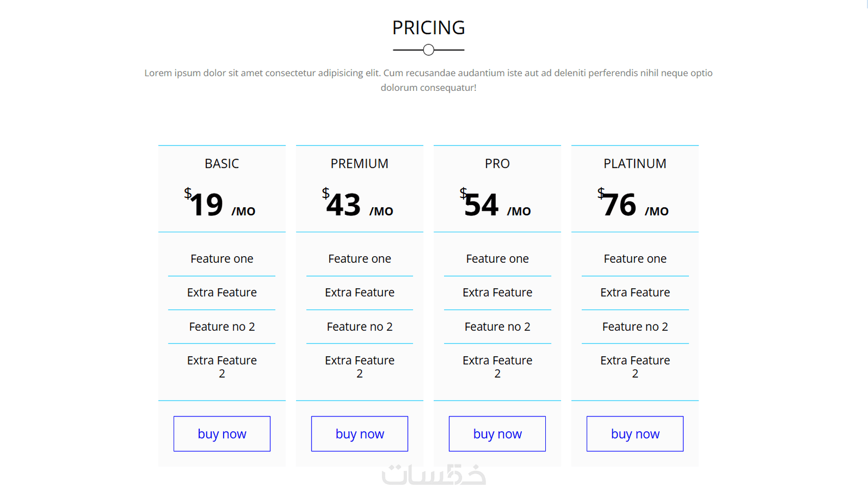The height and width of the screenshot is (495, 868).
Task: Click the Arabic watermark logo at the bottom
Action: tap(433, 475)
